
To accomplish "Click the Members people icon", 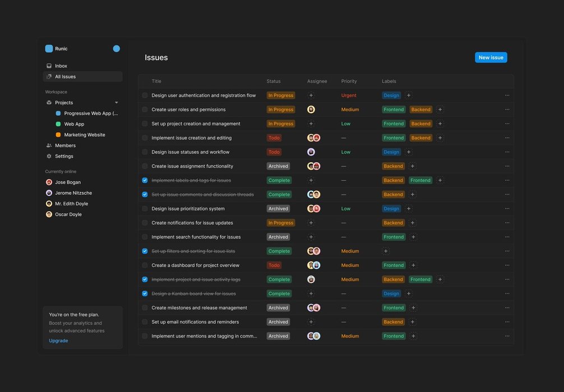I will coord(49,146).
